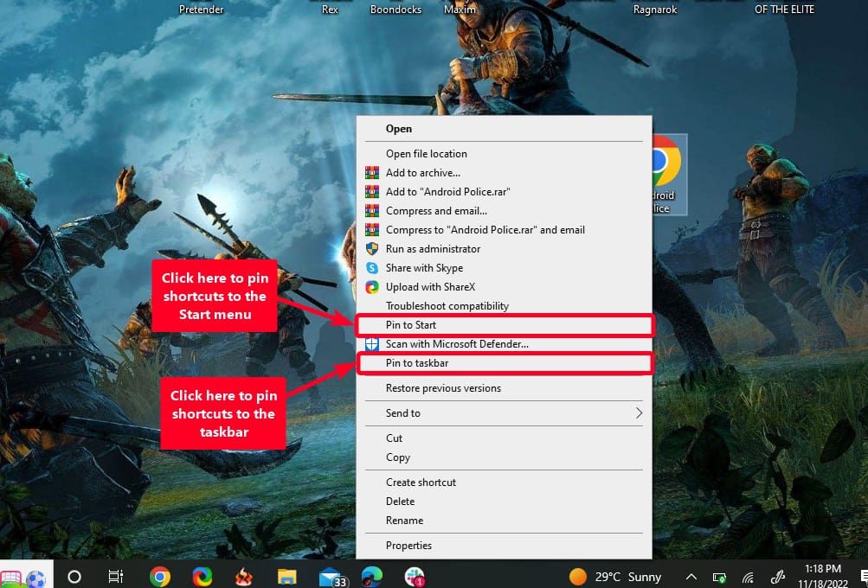The width and height of the screenshot is (868, 588).
Task: Open Task View on the taskbar
Action: 115,577
